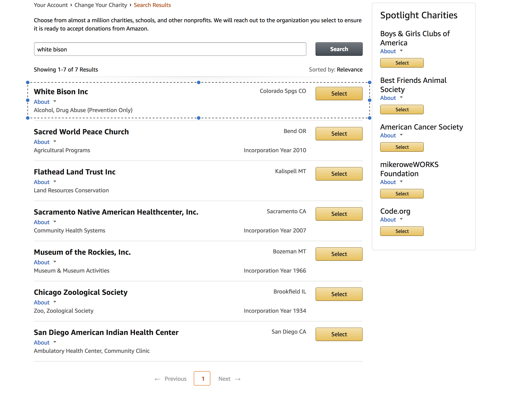Viewport: 508px width, 420px height.
Task: Expand About arrow under White Bison Inc
Action: tap(55, 102)
